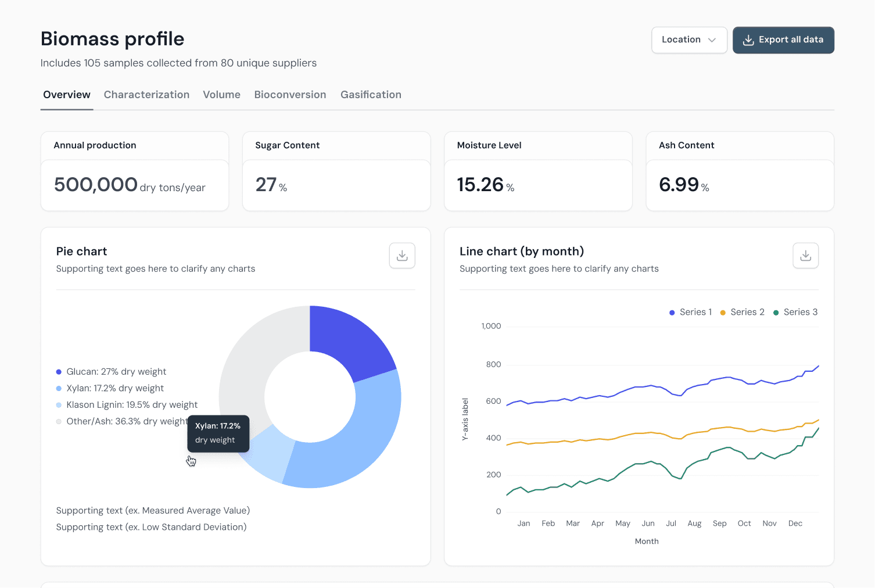Select the Bioconversion tab
875x588 pixels.
click(290, 95)
